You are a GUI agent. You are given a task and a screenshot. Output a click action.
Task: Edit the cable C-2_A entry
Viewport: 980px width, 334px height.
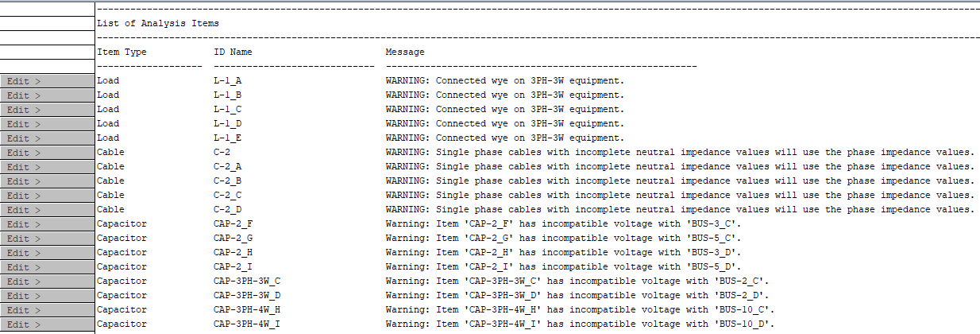47,167
